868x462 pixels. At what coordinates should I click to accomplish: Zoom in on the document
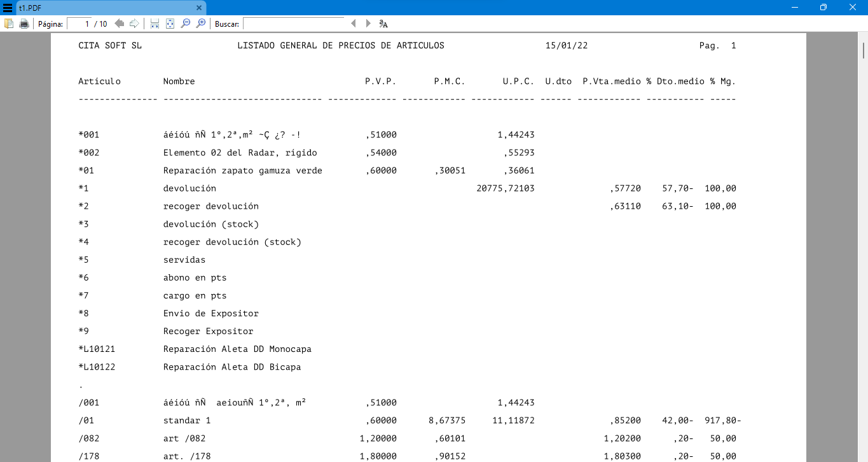(x=202, y=23)
